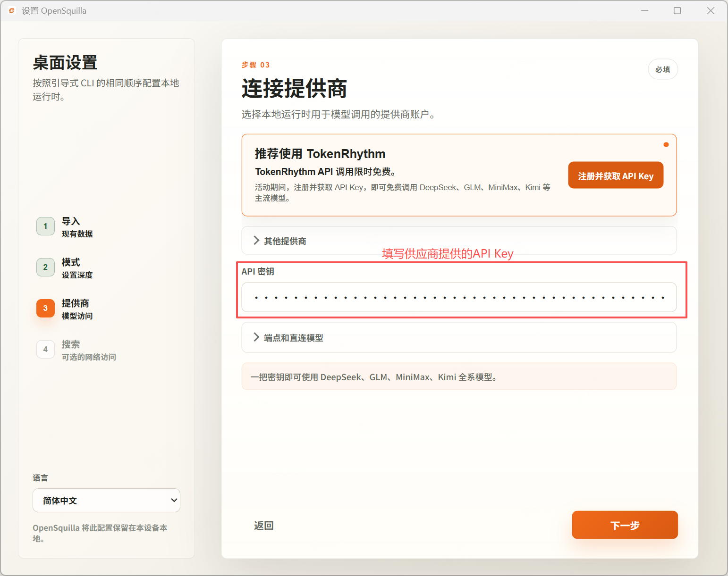Click the step 4 number badge
Image resolution: width=728 pixels, height=576 pixels.
tap(45, 349)
